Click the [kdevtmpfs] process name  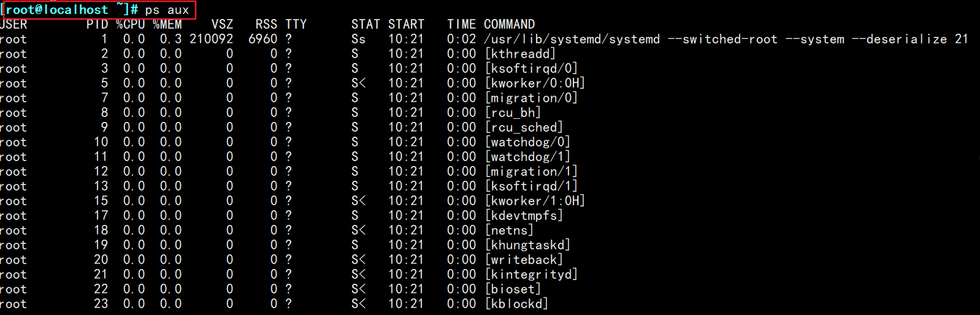tap(524, 216)
